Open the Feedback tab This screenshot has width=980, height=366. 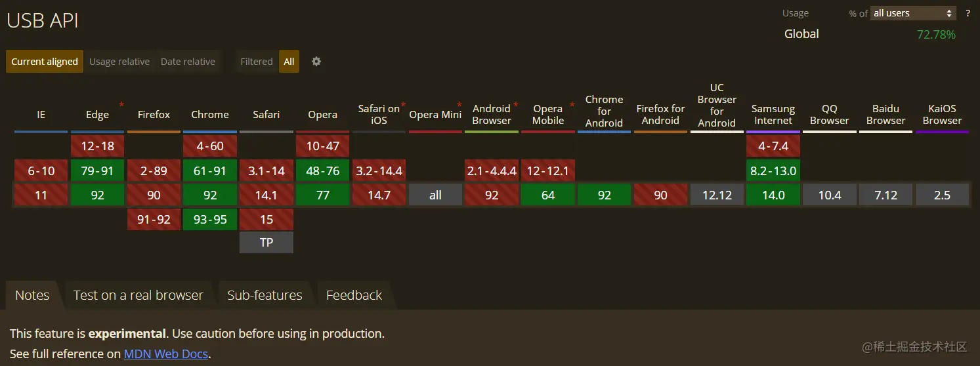354,295
